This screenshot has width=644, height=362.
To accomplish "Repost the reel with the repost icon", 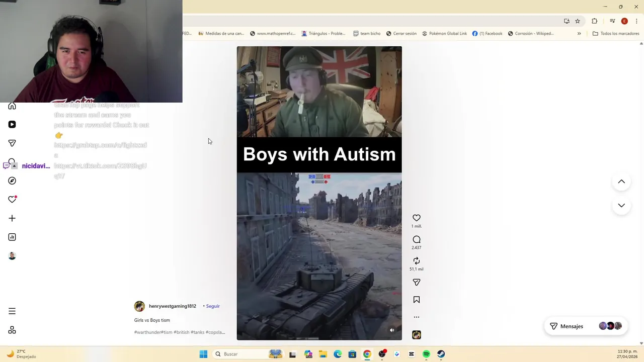I will pyautogui.click(x=417, y=261).
